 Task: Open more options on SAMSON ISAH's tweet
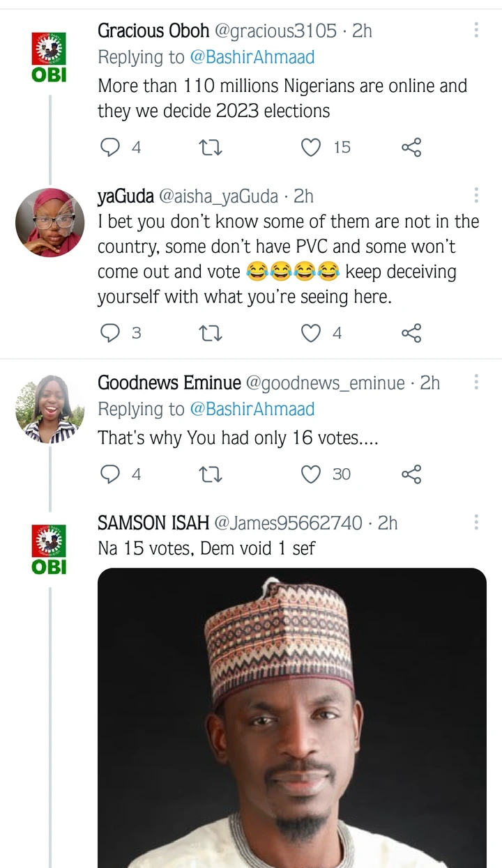pyautogui.click(x=476, y=522)
